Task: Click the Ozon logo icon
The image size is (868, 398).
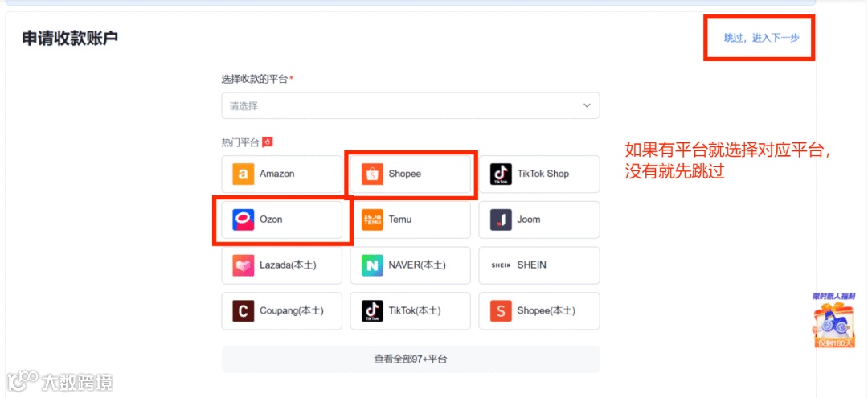Action: 243,220
